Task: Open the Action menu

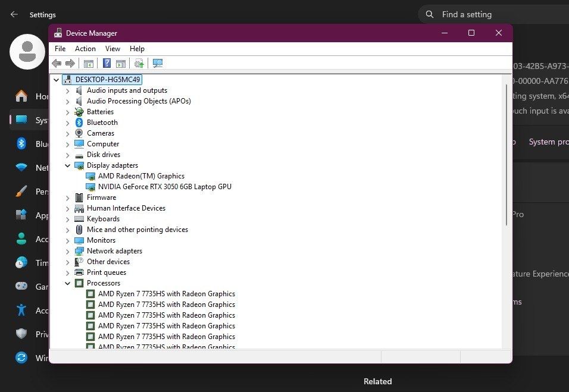Action: click(85, 49)
